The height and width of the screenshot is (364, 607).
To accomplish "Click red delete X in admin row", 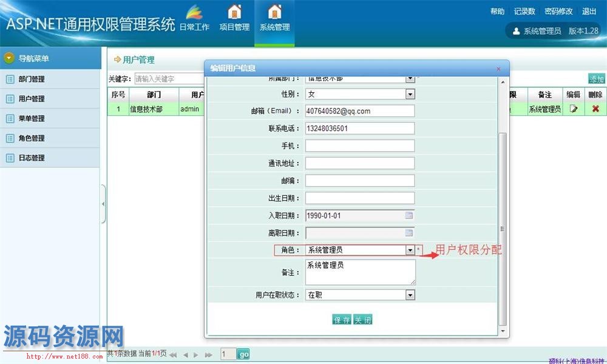I will (595, 109).
